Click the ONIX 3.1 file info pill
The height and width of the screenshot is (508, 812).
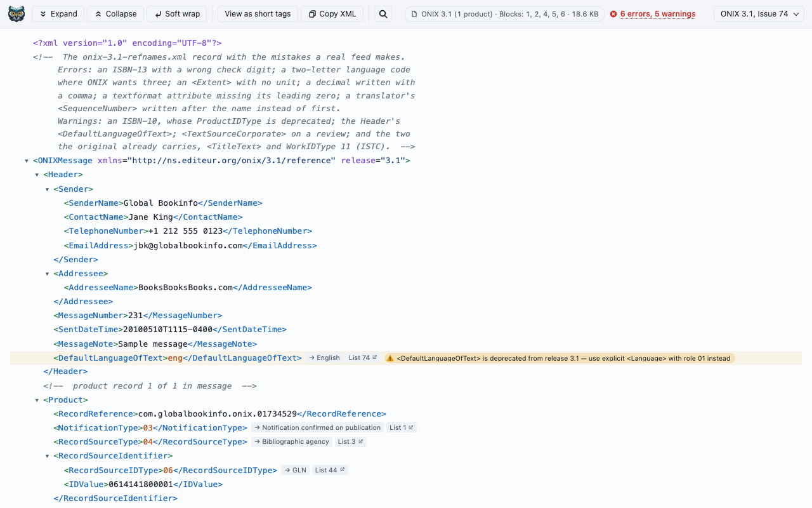pos(504,14)
